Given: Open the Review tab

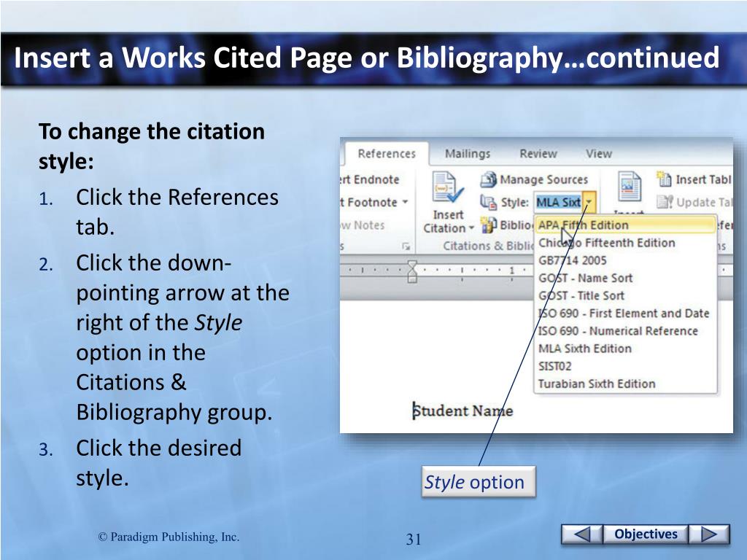Looking at the screenshot, I should click(x=538, y=154).
